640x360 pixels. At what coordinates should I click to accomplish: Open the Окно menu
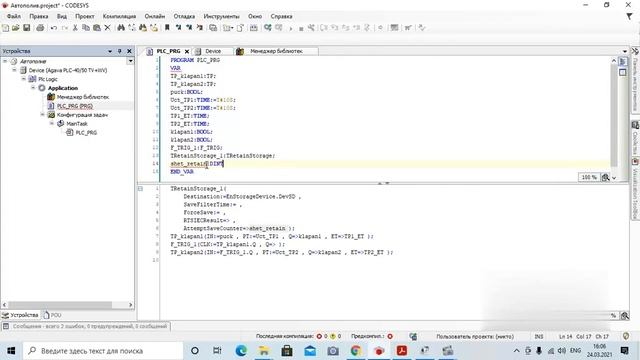(255, 17)
